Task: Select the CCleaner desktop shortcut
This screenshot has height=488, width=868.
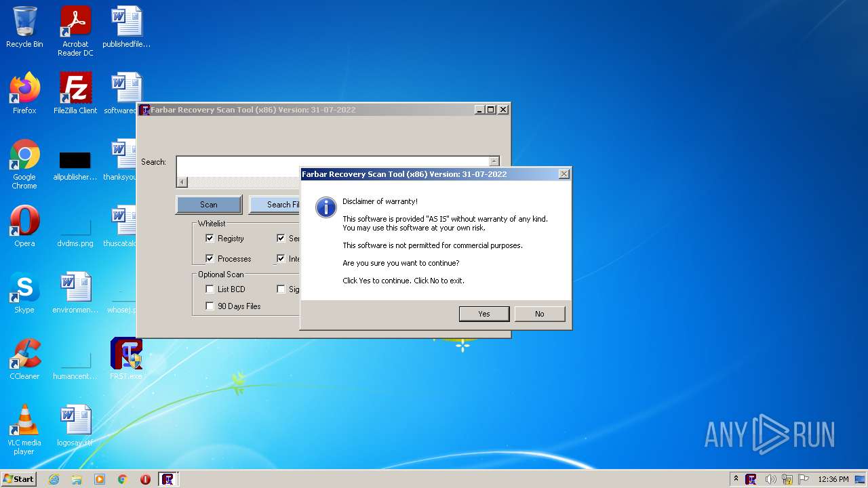Action: click(24, 359)
